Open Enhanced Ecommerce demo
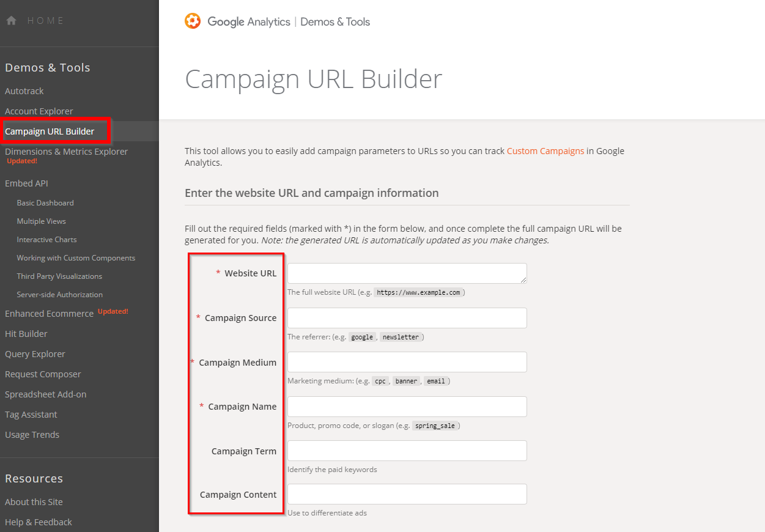Viewport: 765px width, 532px height. coord(49,314)
